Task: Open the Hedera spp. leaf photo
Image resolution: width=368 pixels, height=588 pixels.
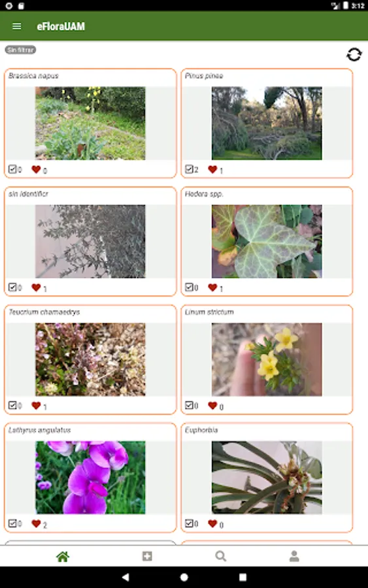Action: 267,241
